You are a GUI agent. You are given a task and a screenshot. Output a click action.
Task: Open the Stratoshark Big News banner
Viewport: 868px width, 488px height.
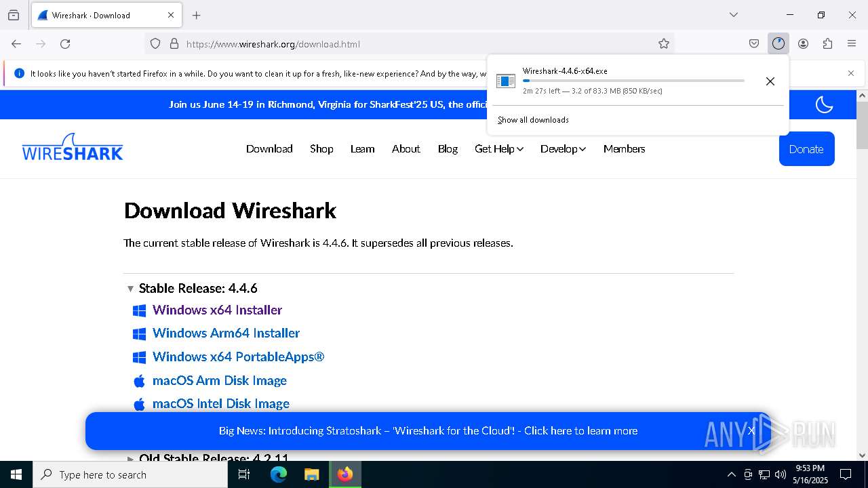pyautogui.click(x=428, y=431)
